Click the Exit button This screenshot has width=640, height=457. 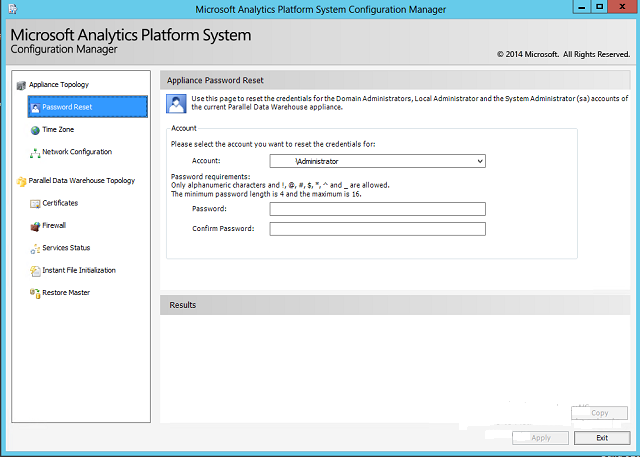(x=602, y=438)
